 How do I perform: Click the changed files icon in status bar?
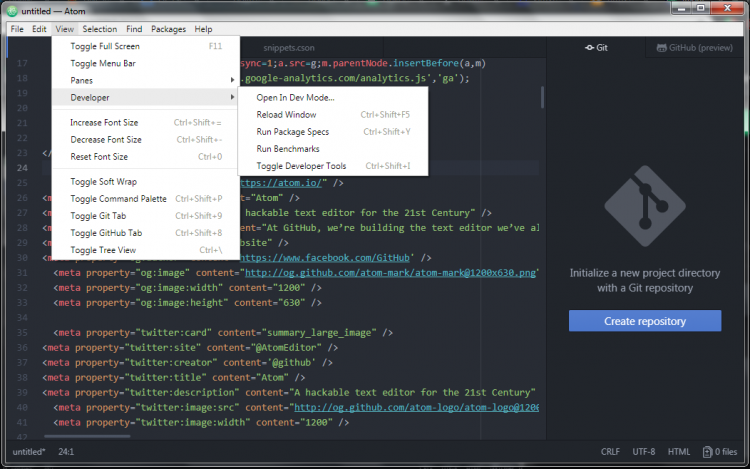[707, 452]
